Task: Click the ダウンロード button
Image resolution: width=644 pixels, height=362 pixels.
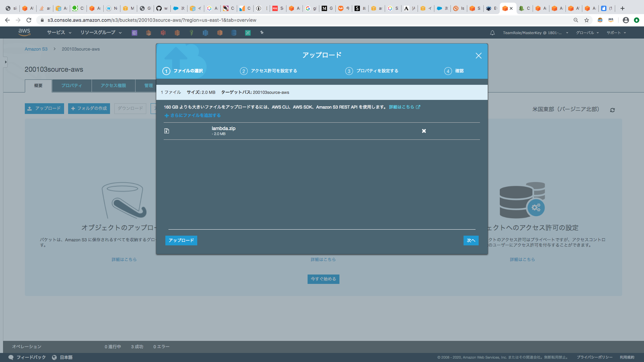Action: pyautogui.click(x=130, y=109)
